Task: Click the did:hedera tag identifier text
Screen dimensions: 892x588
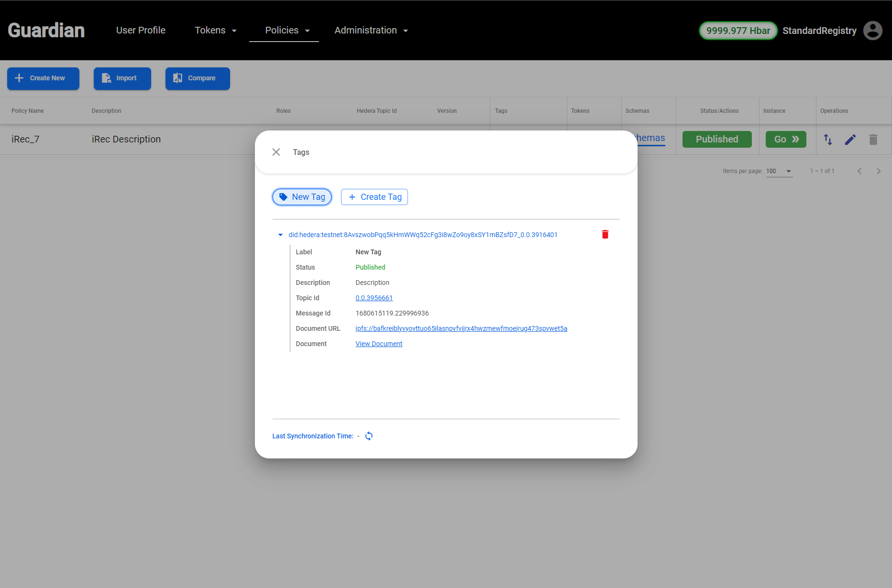Action: pos(423,235)
